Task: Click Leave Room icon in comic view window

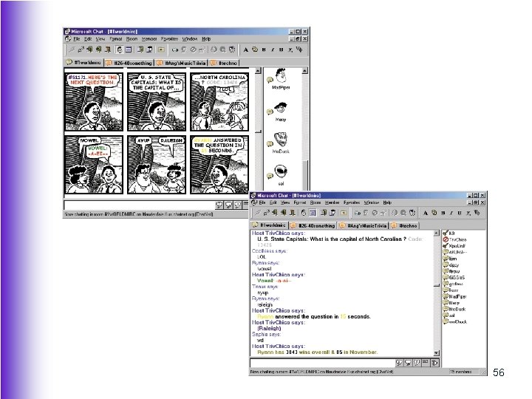Action: coord(99,50)
